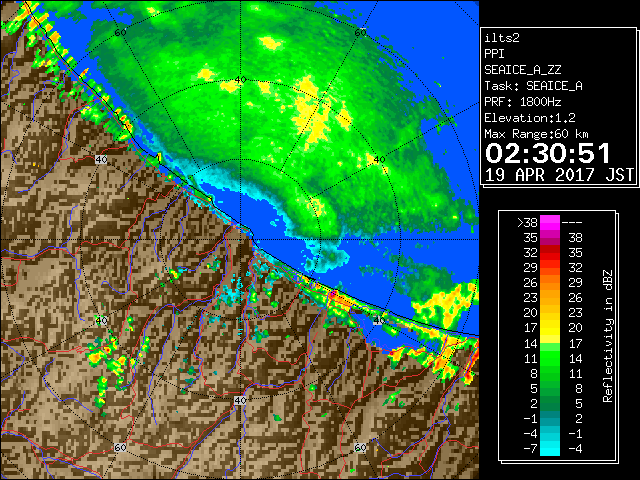Select the product name 'SEAICE_A_ZZ'
The width and height of the screenshot is (640, 480).
[523, 70]
